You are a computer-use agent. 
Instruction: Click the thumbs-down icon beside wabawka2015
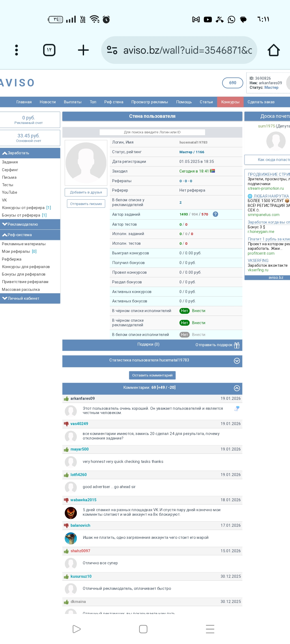(66, 500)
